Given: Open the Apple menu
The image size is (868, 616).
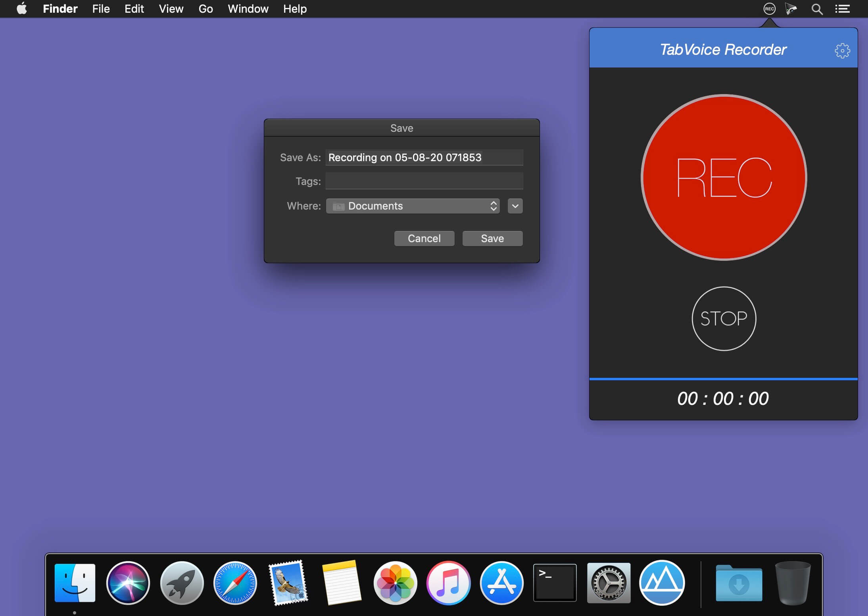Looking at the screenshot, I should pos(22,8).
